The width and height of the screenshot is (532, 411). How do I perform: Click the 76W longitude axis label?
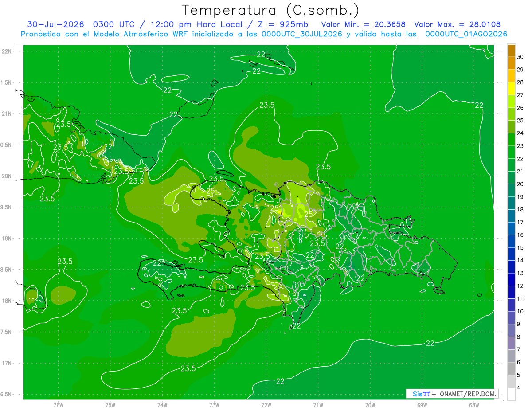[x=58, y=405]
